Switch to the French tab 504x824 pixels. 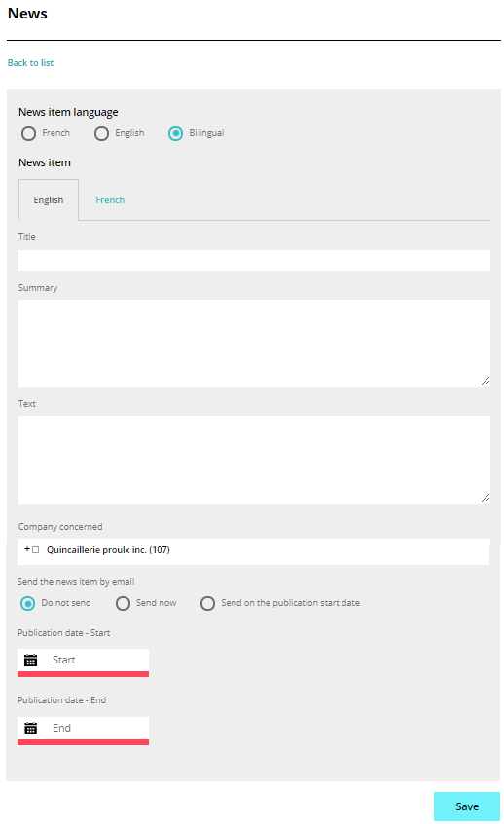click(110, 200)
